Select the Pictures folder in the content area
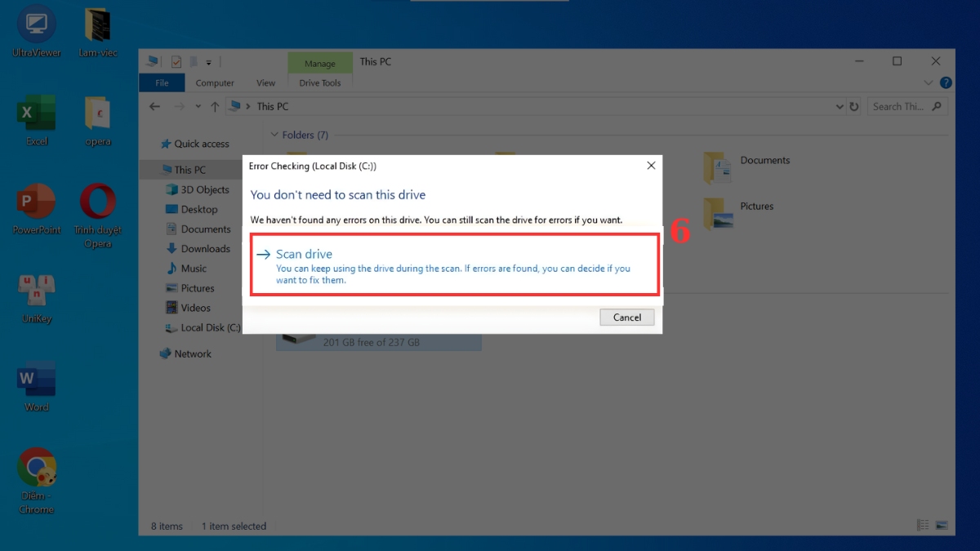The image size is (980, 551). [739, 214]
